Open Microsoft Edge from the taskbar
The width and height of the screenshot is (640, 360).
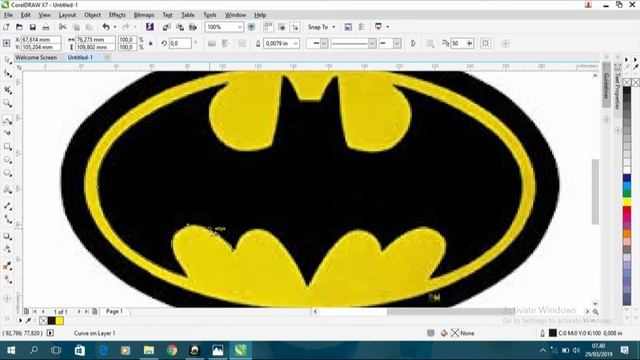(x=103, y=350)
